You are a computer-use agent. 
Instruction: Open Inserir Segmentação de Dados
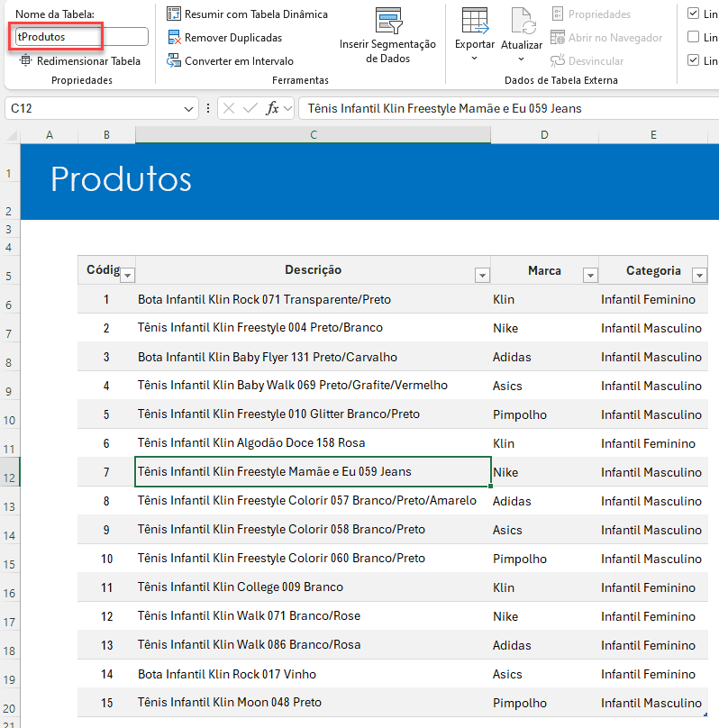[x=387, y=36]
